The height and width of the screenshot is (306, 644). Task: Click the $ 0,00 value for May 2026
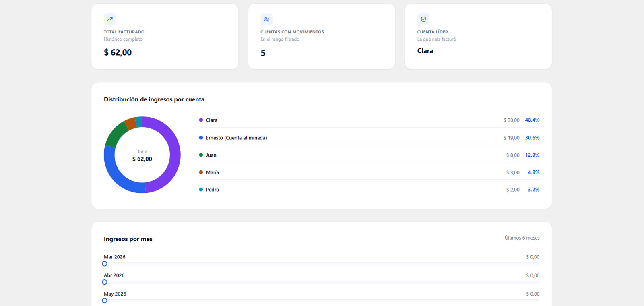533,294
